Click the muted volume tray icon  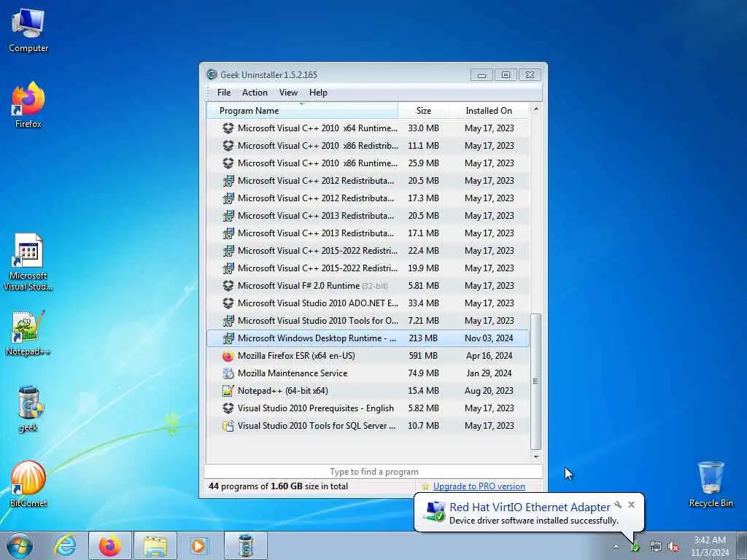pyautogui.click(x=673, y=547)
